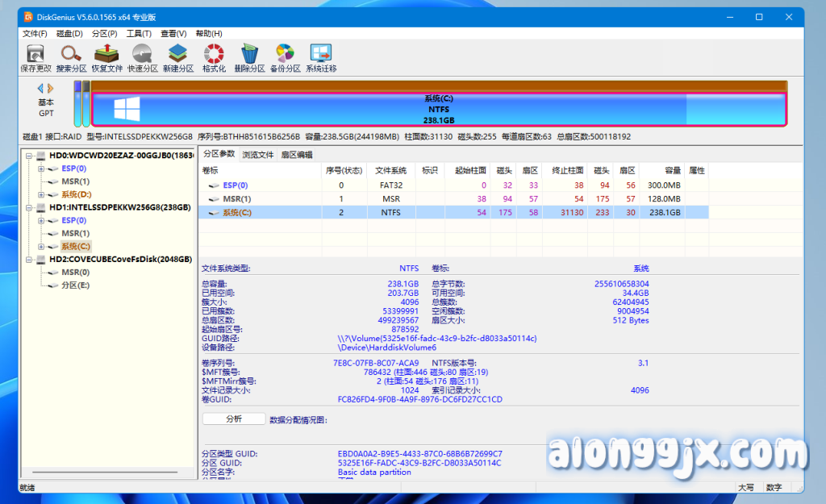Open the 备份分区 backup partition tool
Viewport: 826px width, 504px height.
(285, 55)
